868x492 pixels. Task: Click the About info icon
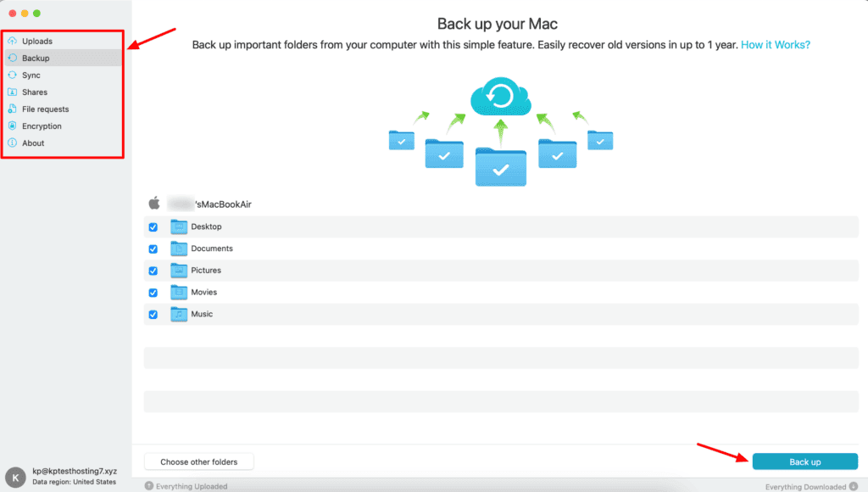point(12,143)
